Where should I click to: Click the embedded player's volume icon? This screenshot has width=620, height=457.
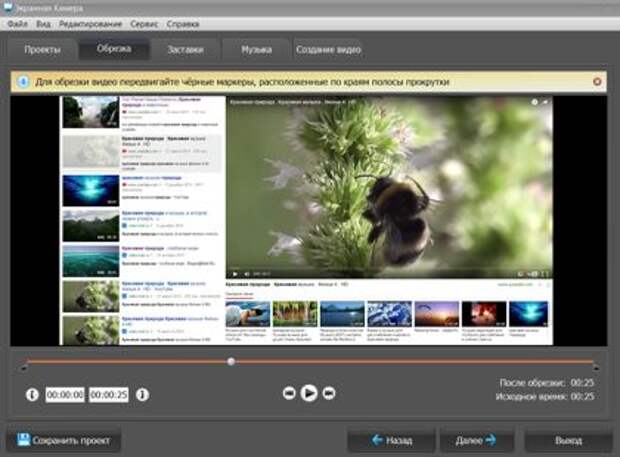click(247, 274)
